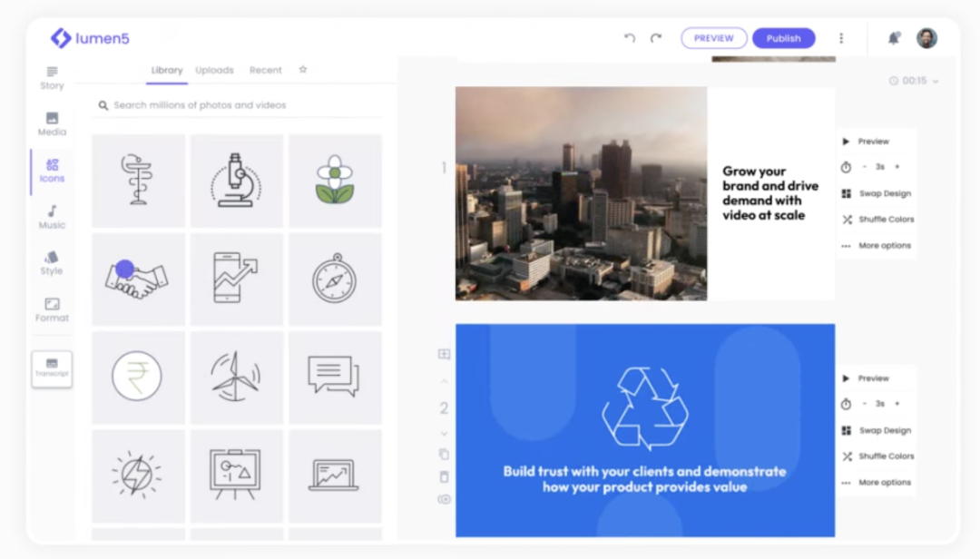Click the Publish button
This screenshot has width=980, height=559.
pyautogui.click(x=784, y=38)
